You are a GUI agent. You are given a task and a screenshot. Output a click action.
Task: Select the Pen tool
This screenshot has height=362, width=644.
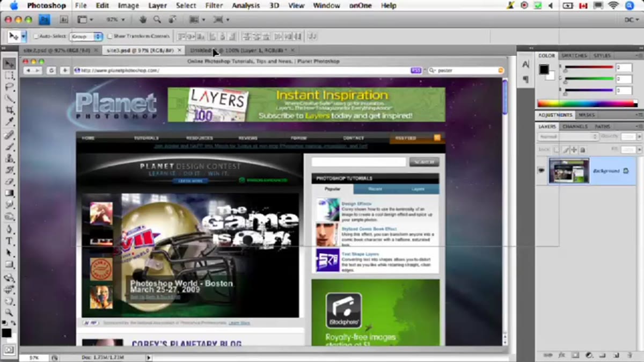[x=9, y=229]
